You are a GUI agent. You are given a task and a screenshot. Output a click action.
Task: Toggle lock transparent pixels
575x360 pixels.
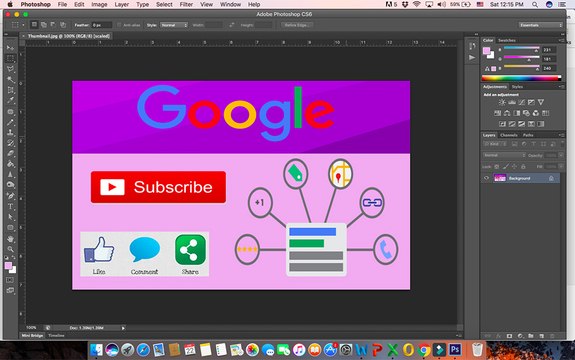(x=497, y=166)
